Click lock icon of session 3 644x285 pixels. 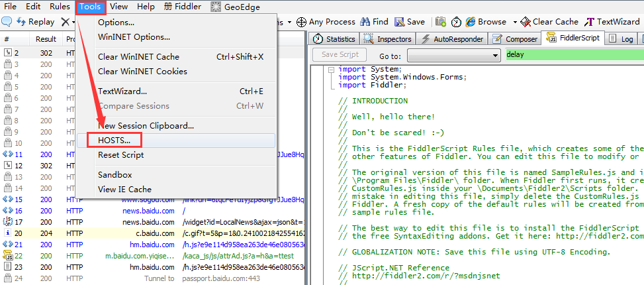7,64
